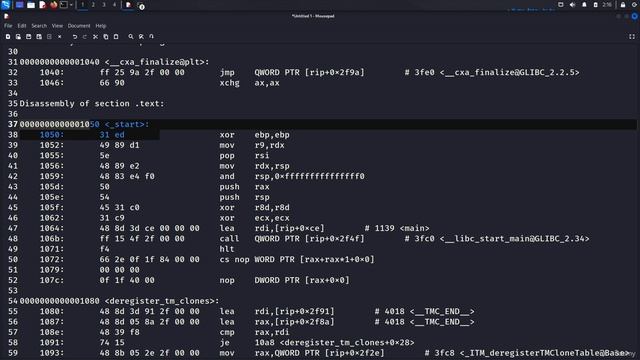Click the text editor launcher in panel
640x360 pixels.
pos(42,5)
